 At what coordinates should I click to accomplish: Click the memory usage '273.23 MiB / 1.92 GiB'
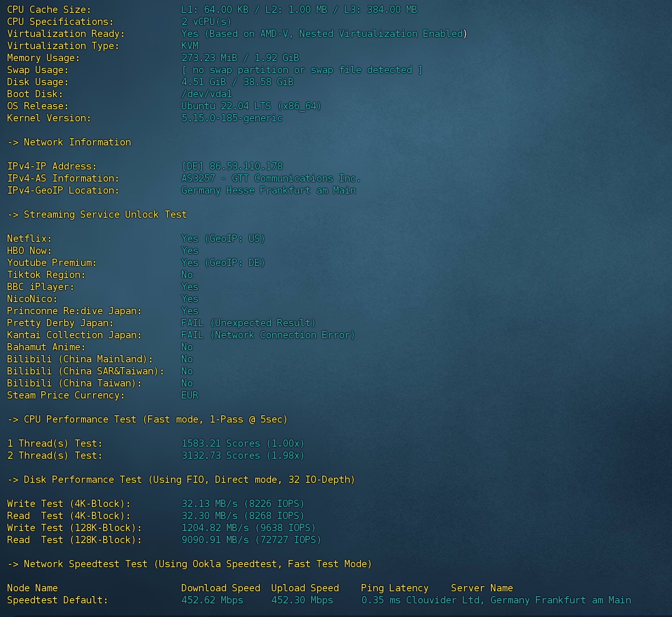(240, 57)
